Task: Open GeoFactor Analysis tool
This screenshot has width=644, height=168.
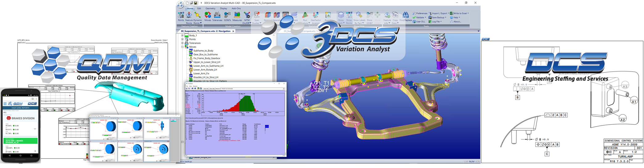Action: coord(316,18)
